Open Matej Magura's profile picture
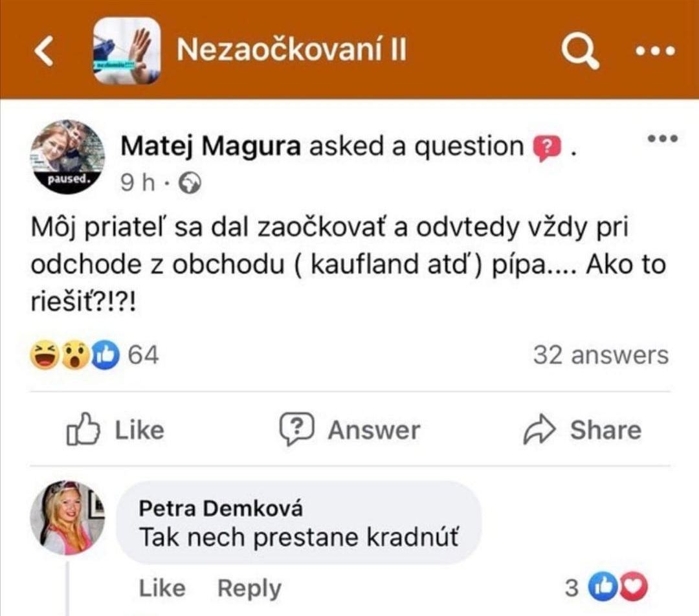 [67, 157]
